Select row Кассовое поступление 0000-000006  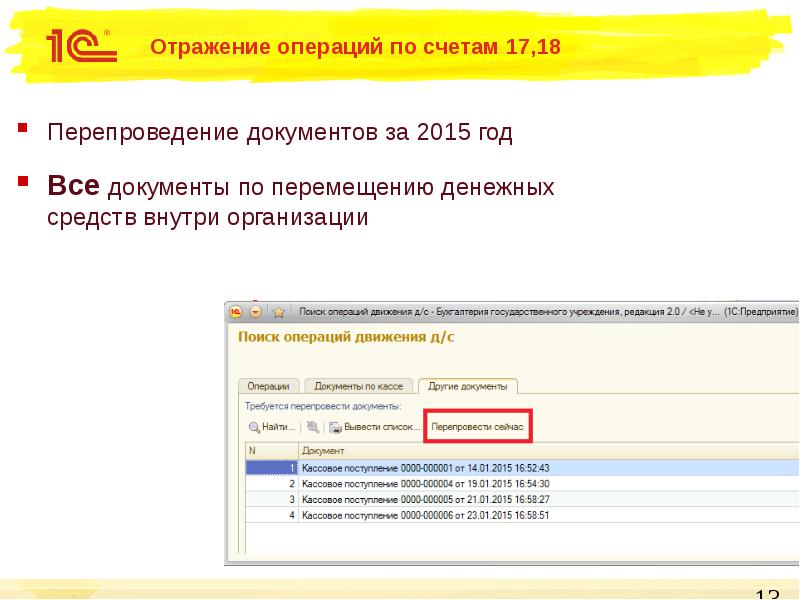(x=425, y=515)
